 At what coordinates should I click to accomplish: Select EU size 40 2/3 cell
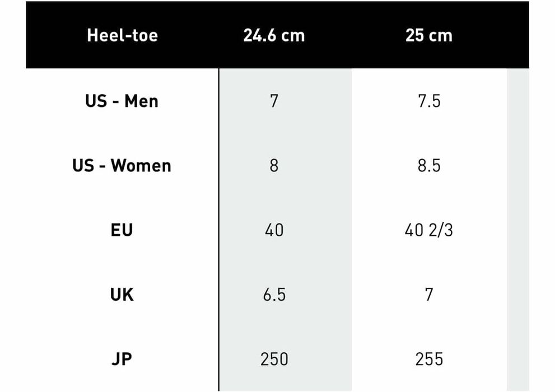pyautogui.click(x=428, y=230)
